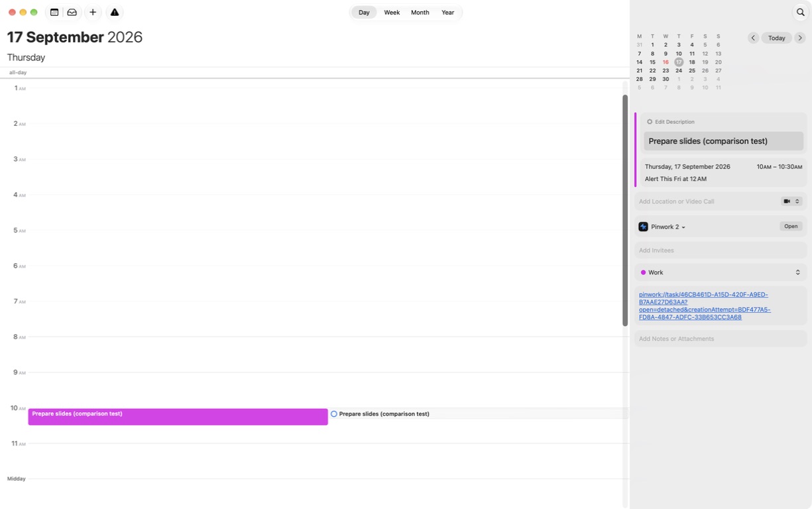Screen dimensions: 812x509
Task: Click the Pinwork 2 app icon
Action: 643,227
